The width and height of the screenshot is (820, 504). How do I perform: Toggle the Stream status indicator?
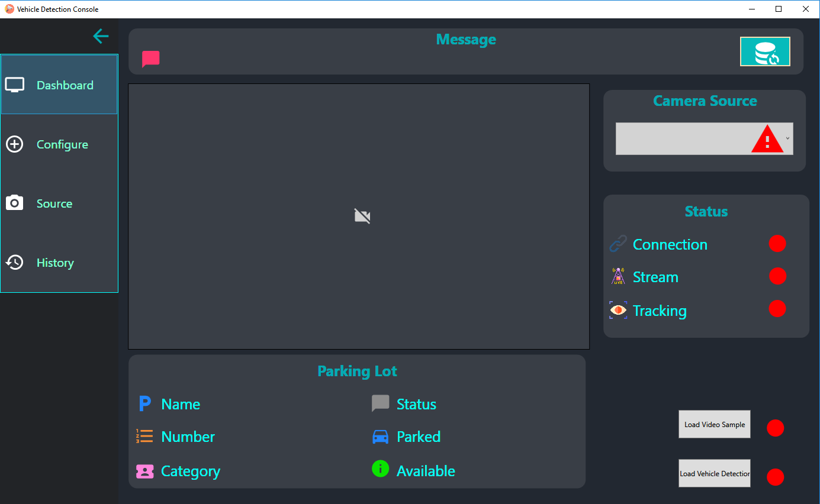coord(777,276)
